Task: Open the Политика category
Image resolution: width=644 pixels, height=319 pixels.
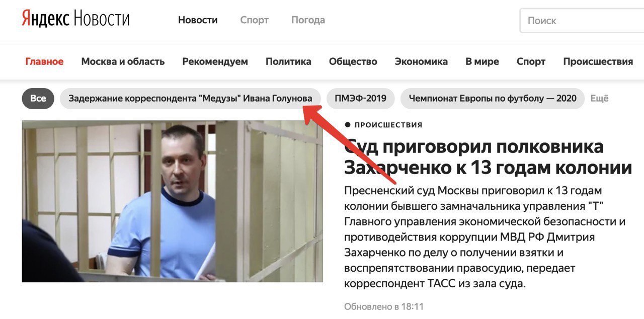Action: 288,61
